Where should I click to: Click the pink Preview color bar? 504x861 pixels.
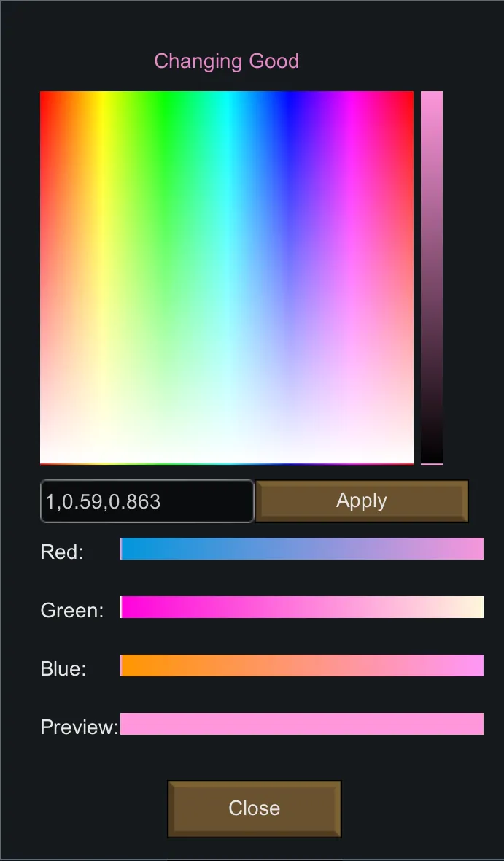[302, 724]
